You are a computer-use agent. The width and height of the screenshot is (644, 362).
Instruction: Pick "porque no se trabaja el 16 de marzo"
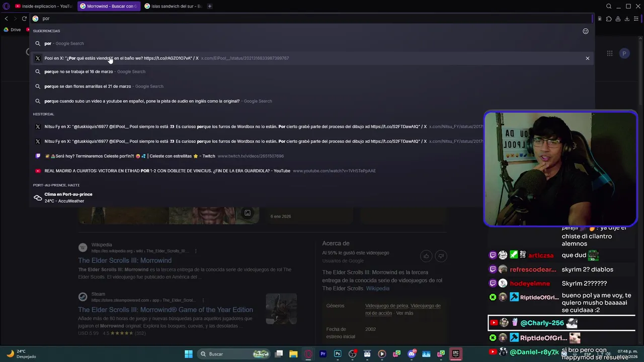(x=312, y=71)
